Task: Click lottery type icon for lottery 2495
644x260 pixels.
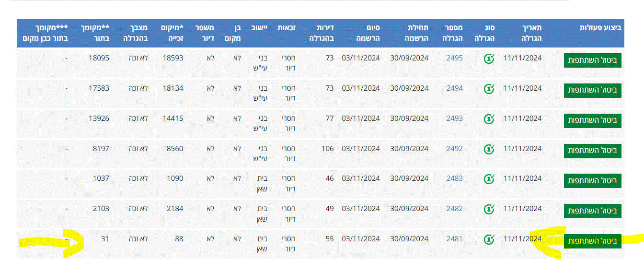Action: (489, 59)
